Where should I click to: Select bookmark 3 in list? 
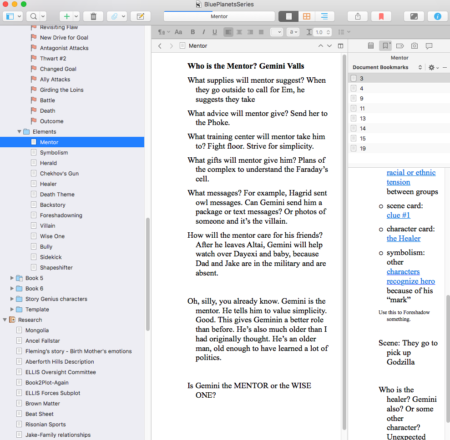[x=399, y=78]
